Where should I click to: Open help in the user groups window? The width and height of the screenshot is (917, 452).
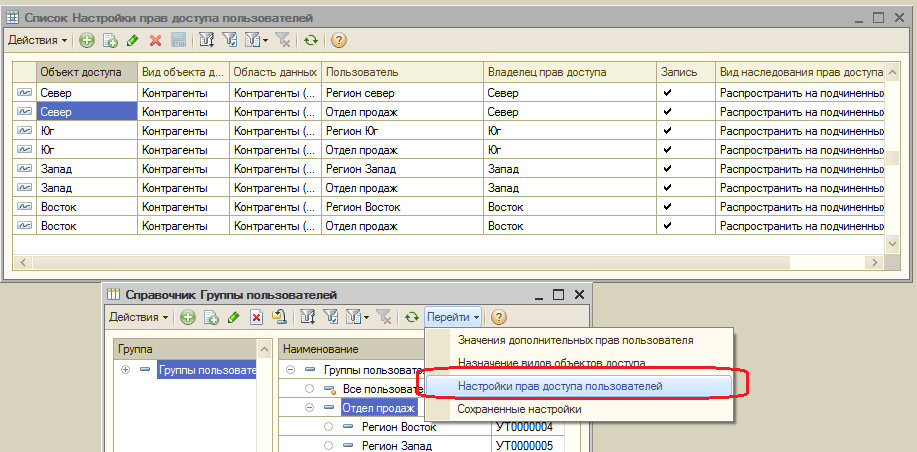click(498, 317)
